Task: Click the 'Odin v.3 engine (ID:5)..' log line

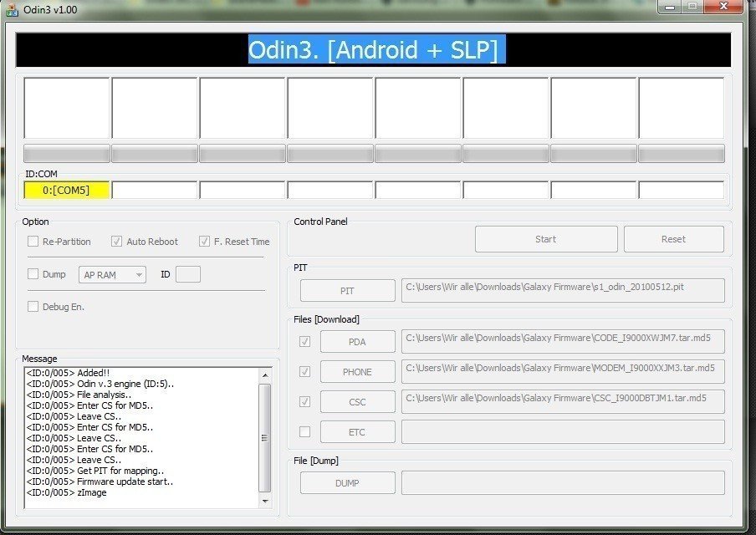Action: click(x=100, y=385)
